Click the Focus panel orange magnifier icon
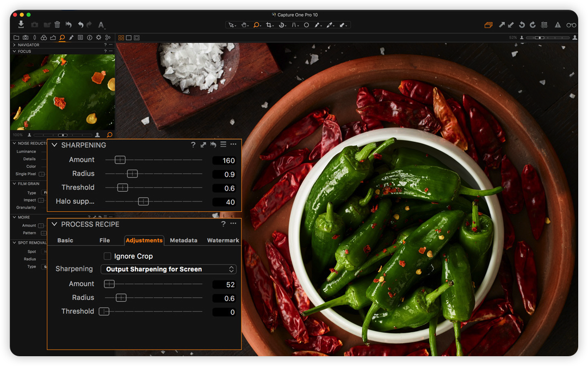This screenshot has width=588, height=366. click(109, 135)
